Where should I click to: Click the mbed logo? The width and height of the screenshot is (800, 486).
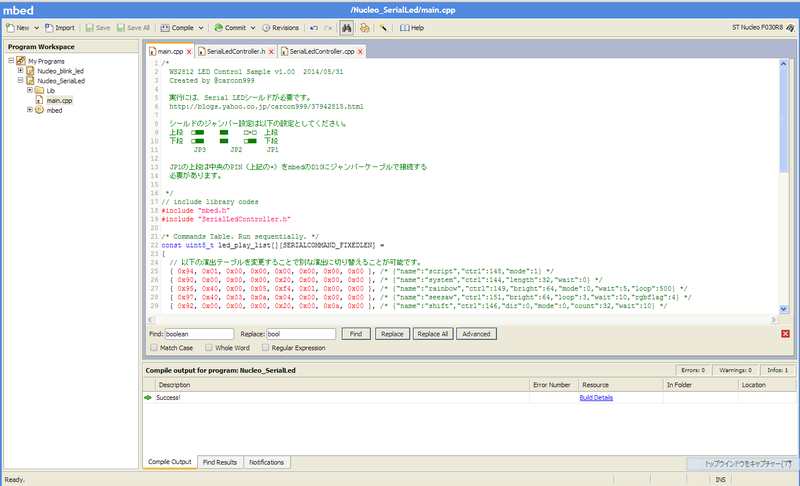click(x=18, y=10)
